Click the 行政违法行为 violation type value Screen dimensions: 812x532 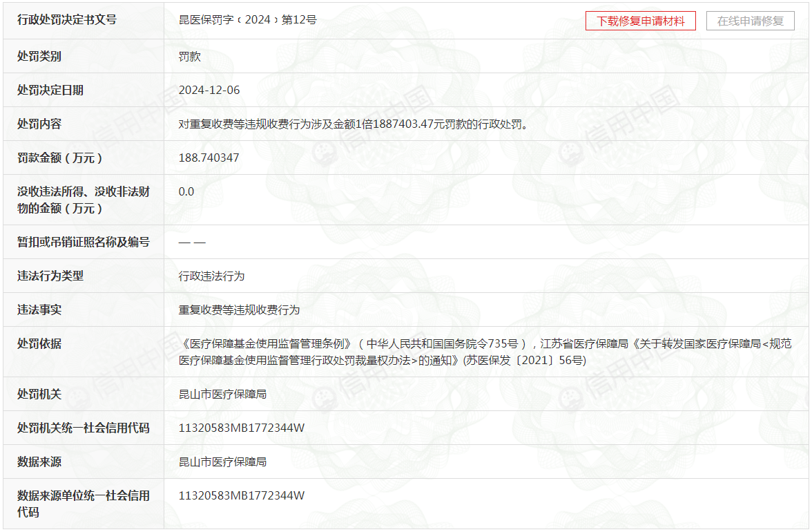pyautogui.click(x=211, y=276)
